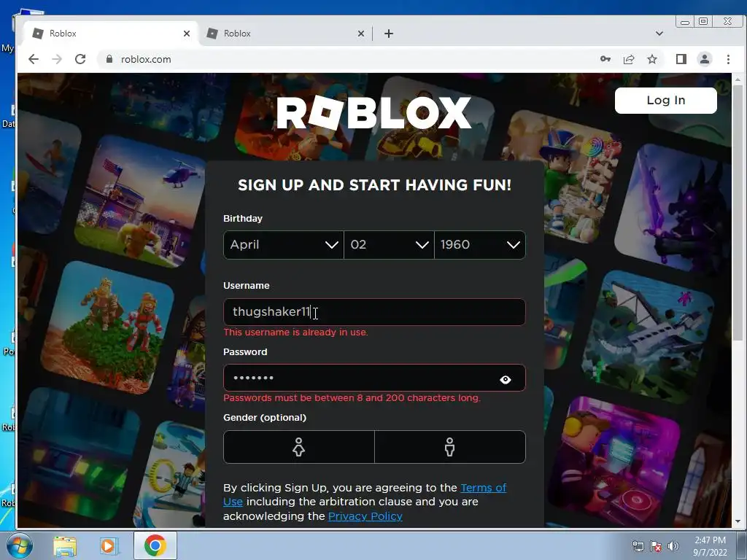Click the Roblox logo
Image resolution: width=747 pixels, height=560 pixels.
coord(374,113)
